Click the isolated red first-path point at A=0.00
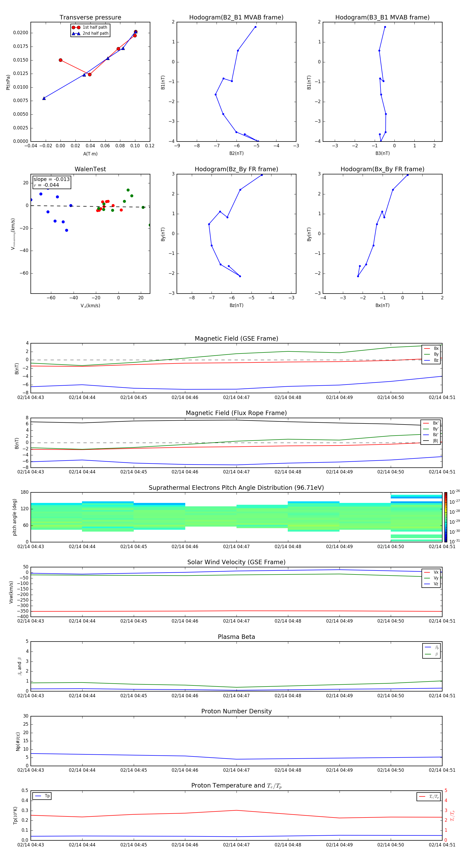This screenshot has width=473, height=868. 61,60
